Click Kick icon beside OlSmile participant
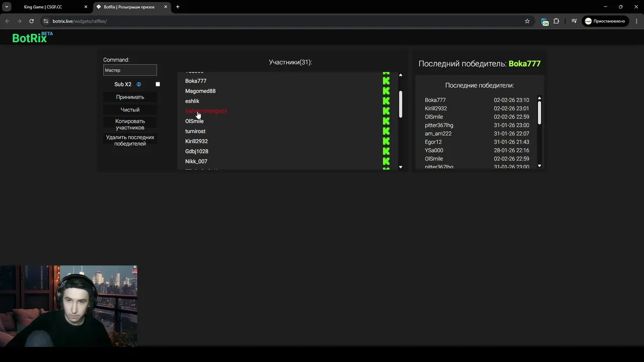Screen dimensions: 644x362 386,121
